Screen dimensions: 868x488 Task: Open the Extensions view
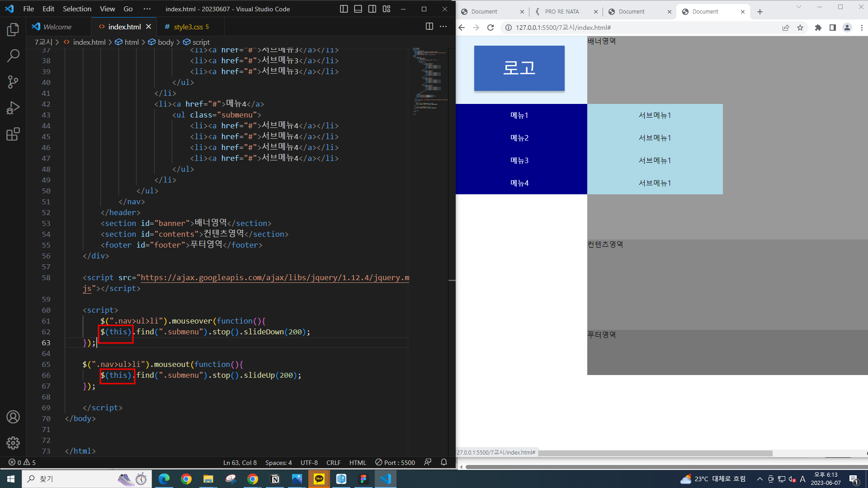(x=13, y=134)
